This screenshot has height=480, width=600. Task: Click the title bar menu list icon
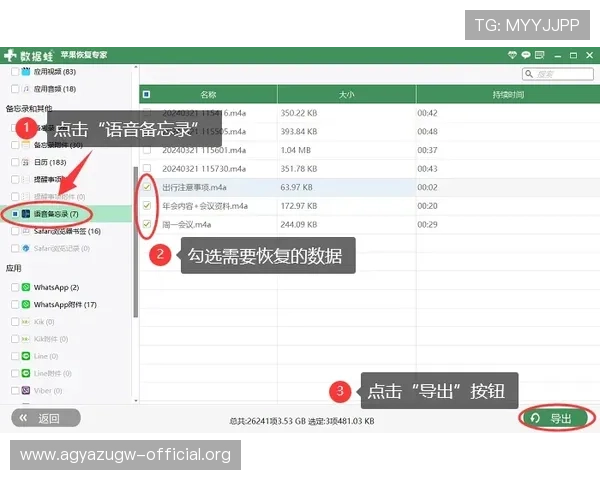point(540,55)
